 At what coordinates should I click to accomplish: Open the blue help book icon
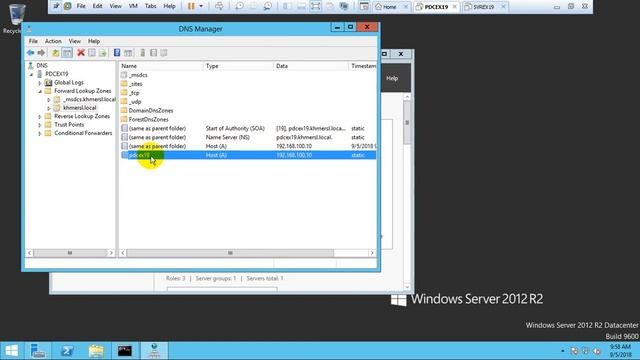coord(117,53)
